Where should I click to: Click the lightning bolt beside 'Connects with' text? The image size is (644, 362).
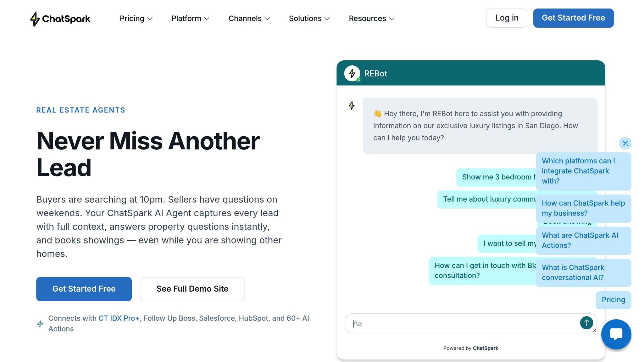40,323
